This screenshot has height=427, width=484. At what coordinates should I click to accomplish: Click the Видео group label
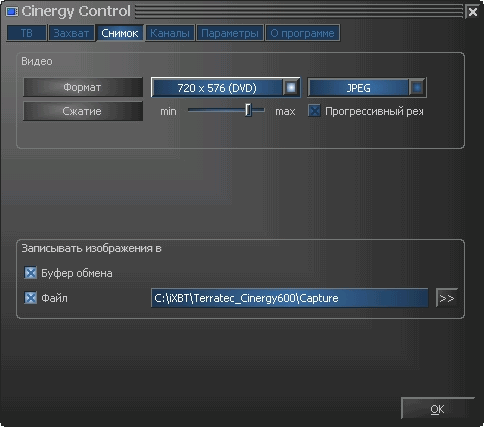[37, 62]
